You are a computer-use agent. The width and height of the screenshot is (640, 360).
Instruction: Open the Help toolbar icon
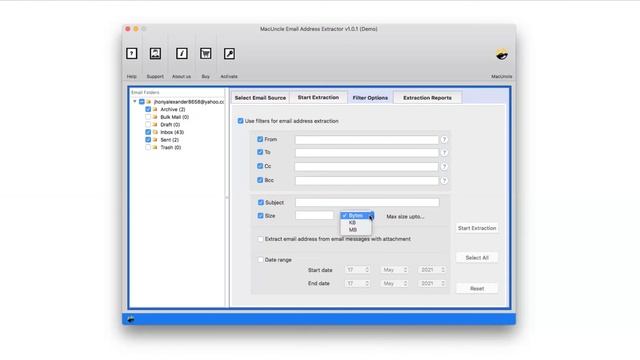coord(131,53)
